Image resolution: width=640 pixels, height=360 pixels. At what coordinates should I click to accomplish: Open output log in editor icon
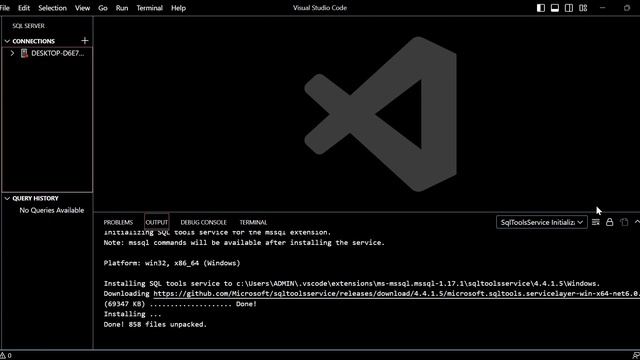(x=624, y=222)
